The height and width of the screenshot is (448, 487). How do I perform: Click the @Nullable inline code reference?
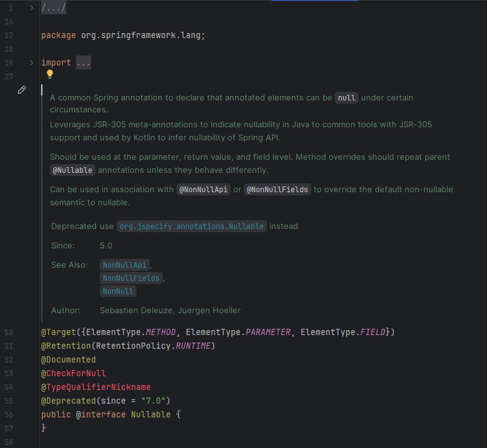tap(72, 170)
